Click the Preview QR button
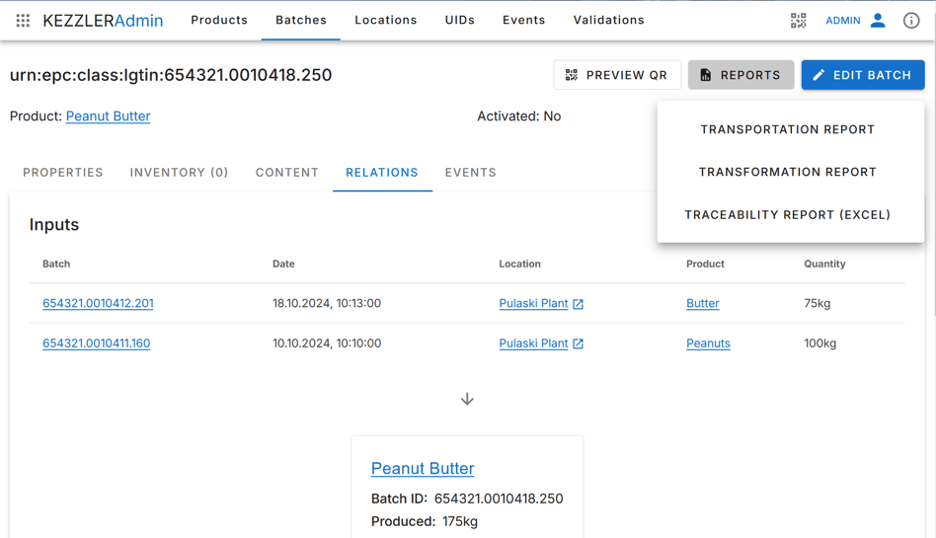 tap(617, 75)
